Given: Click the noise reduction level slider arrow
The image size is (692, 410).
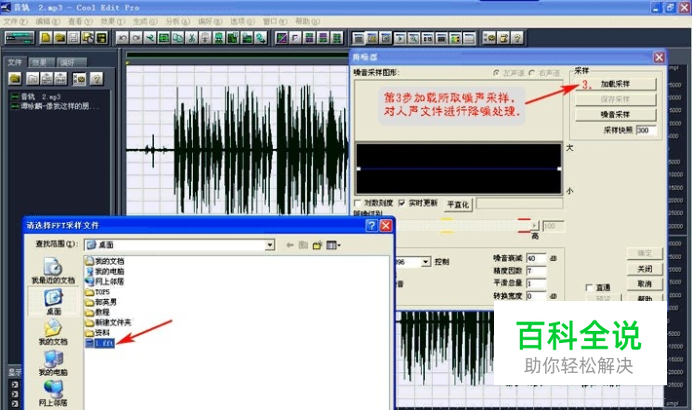Looking at the screenshot, I should point(534,226).
